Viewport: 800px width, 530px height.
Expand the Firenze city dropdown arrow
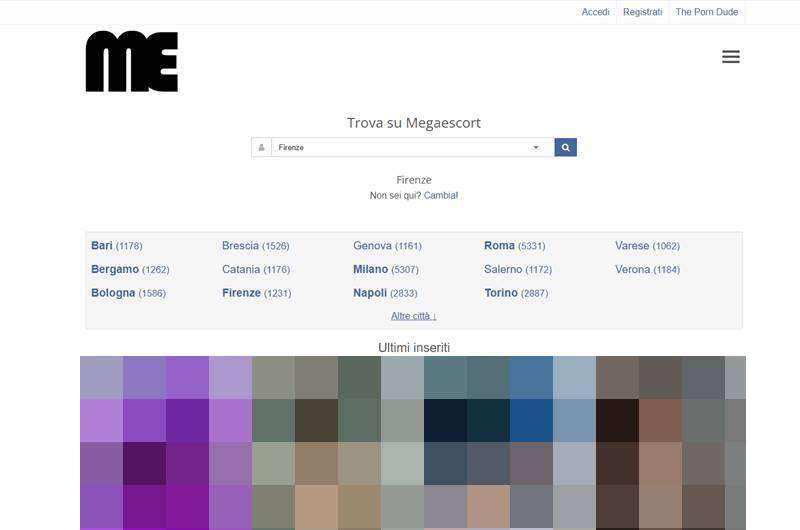click(535, 147)
